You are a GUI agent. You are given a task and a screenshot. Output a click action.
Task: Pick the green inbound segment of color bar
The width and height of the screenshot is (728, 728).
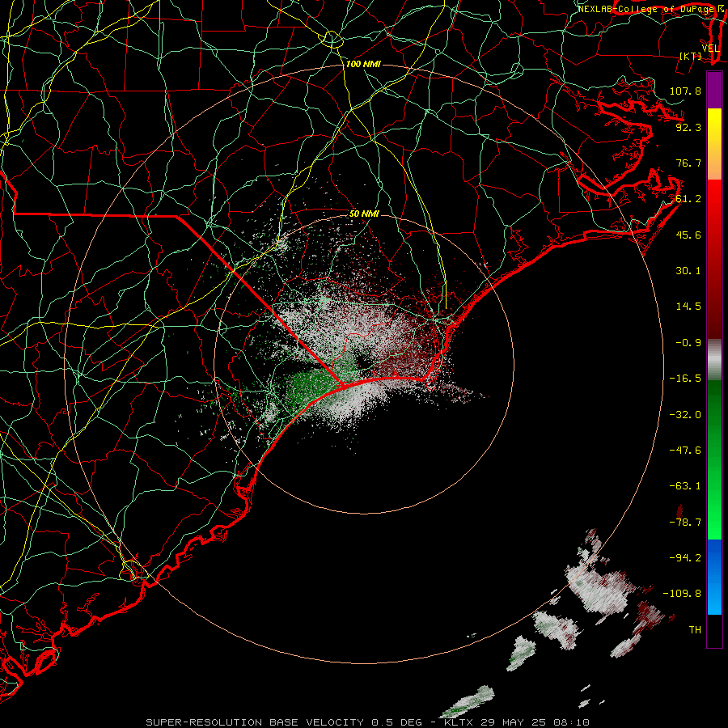click(x=714, y=459)
